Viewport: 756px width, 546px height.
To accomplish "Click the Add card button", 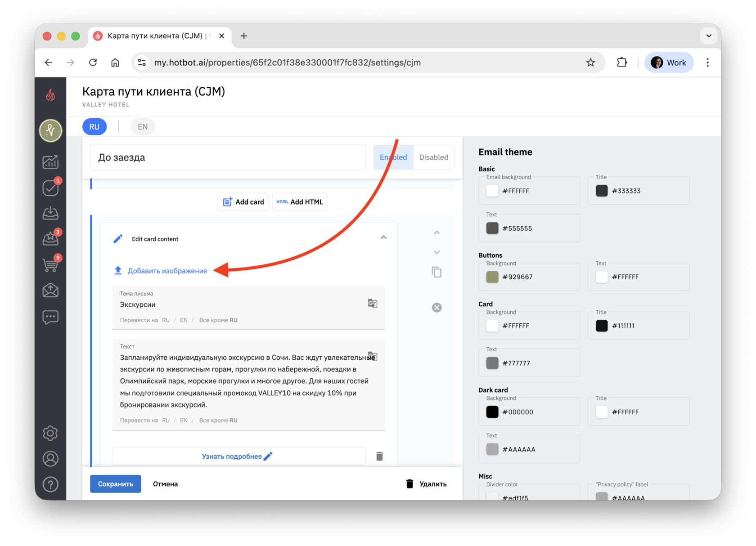I will [243, 202].
